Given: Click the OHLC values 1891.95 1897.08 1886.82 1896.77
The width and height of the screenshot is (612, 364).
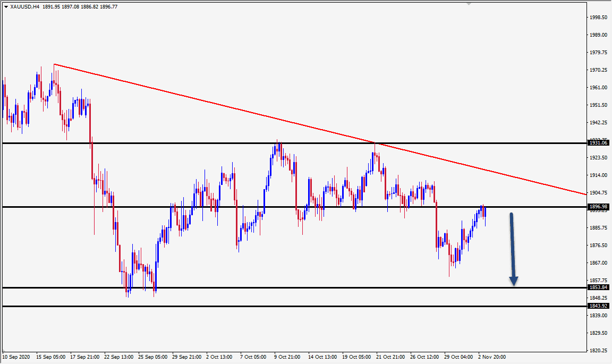Looking at the screenshot, I should (80, 6).
